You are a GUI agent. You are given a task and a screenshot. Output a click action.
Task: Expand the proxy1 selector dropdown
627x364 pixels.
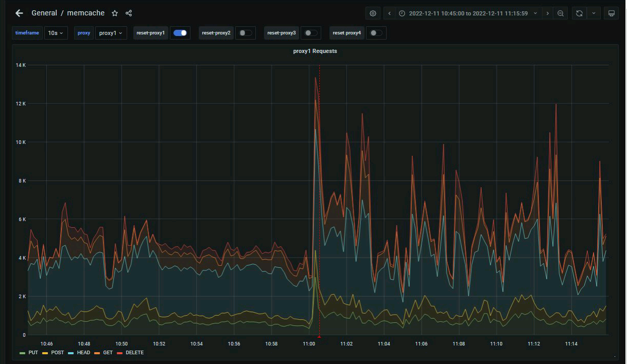pyautogui.click(x=111, y=33)
